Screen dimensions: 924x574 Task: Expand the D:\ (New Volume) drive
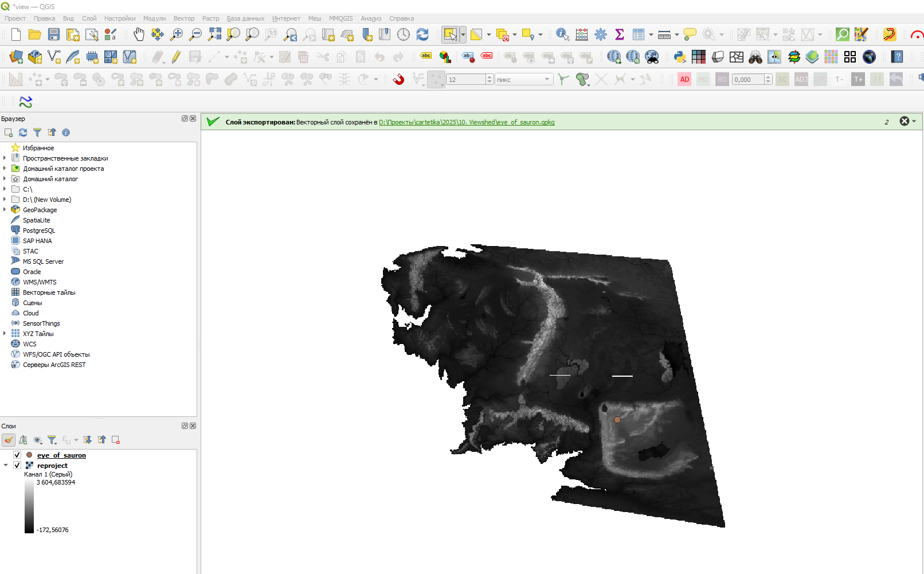click(x=5, y=200)
